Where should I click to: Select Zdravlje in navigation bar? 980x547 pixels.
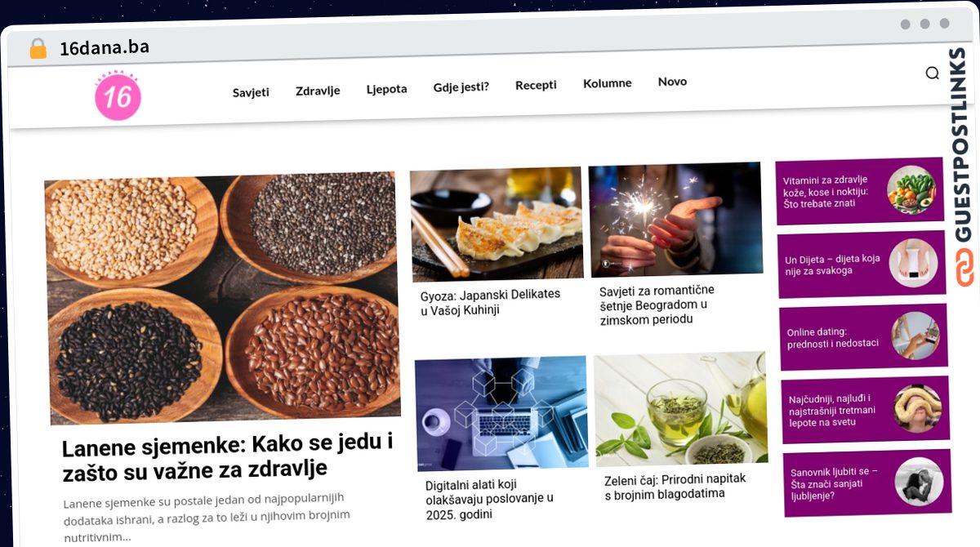point(318,91)
